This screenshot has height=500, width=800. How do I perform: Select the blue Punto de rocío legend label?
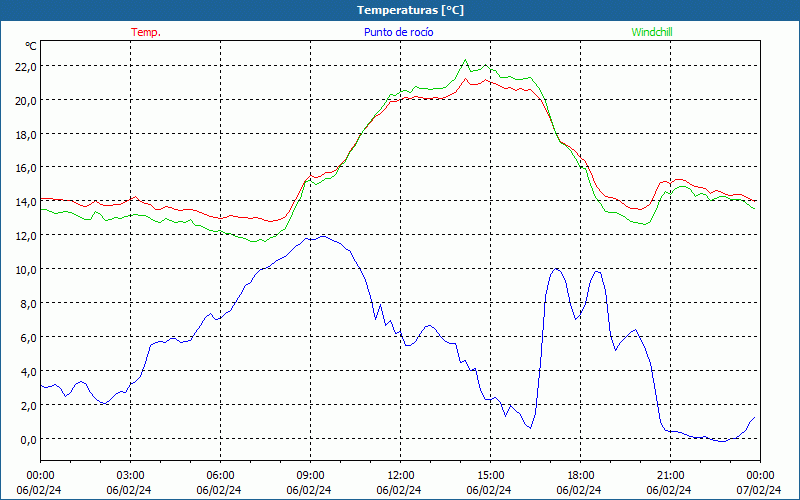tap(399, 32)
